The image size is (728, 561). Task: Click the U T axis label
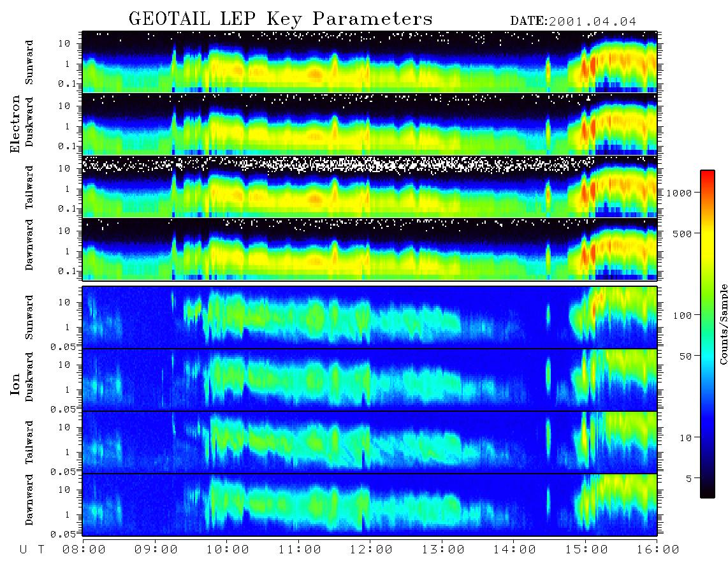pos(32,550)
